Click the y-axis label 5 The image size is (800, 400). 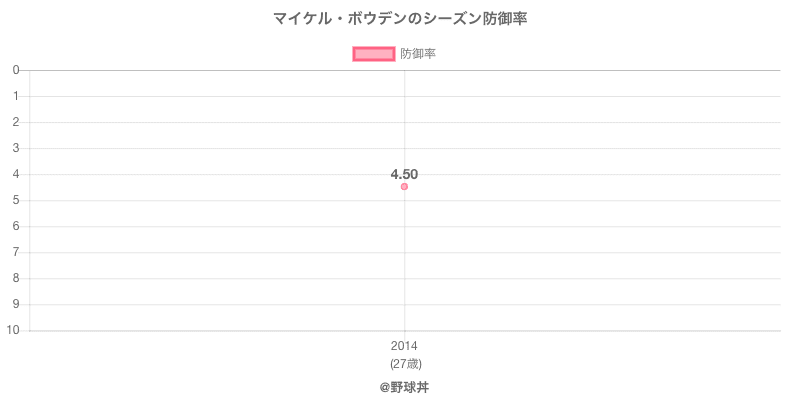(17, 200)
